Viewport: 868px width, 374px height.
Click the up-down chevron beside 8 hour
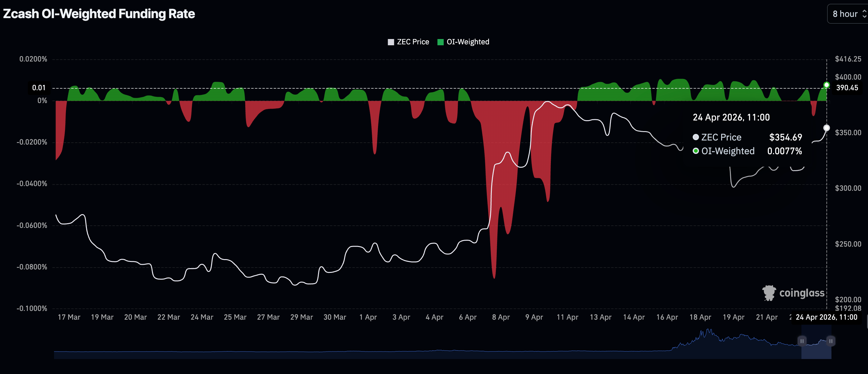coord(864,14)
